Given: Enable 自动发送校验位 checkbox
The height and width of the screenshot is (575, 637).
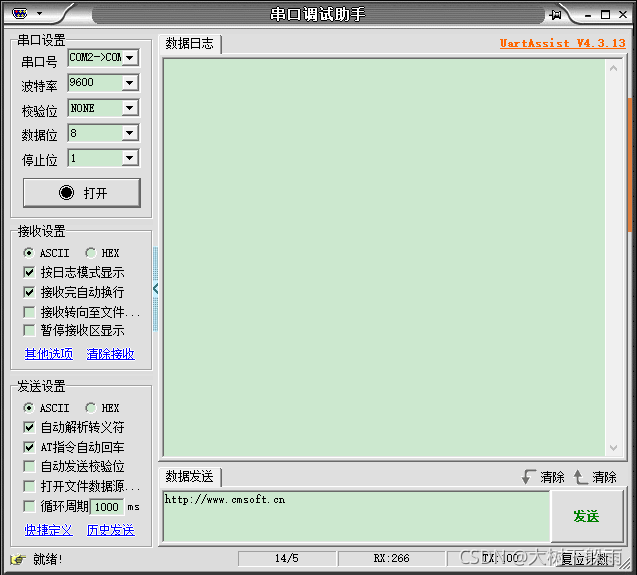Looking at the screenshot, I should pos(29,466).
